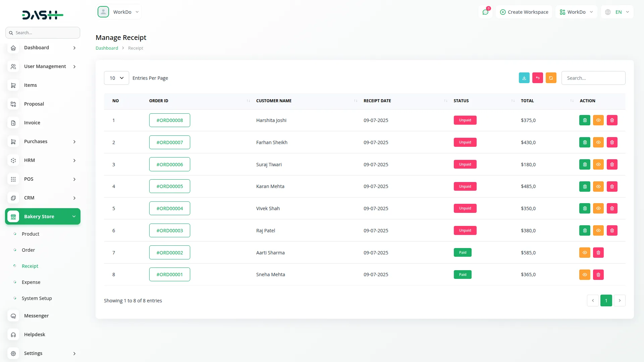Image resolution: width=644 pixels, height=362 pixels.
Task: Click the orange refresh icon
Action: [x=551, y=78]
